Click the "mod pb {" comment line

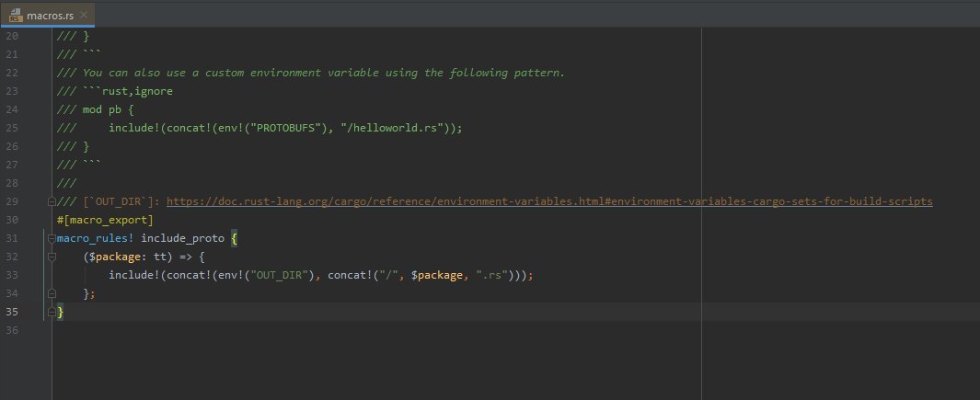tap(95, 109)
